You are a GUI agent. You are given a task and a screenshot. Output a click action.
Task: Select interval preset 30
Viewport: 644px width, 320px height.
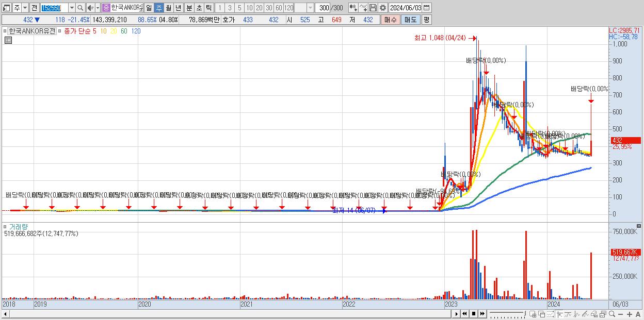[x=269, y=8]
